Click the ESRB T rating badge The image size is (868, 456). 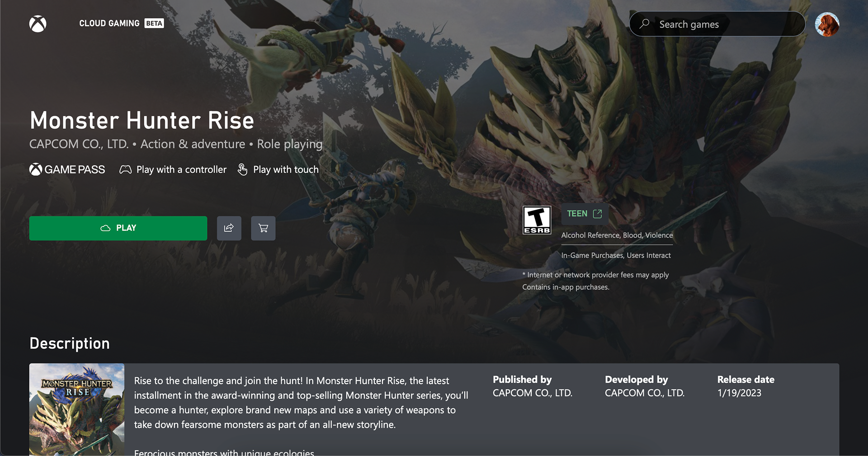(537, 220)
